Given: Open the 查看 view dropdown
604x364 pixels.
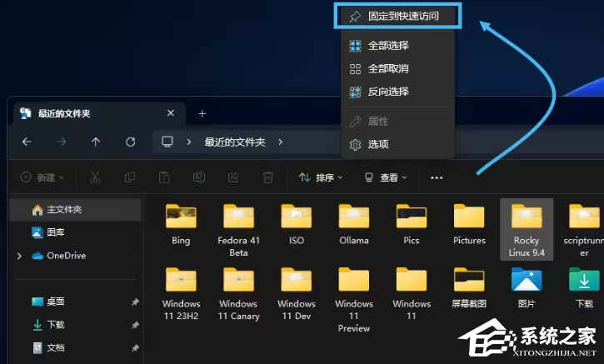Looking at the screenshot, I should pos(386,177).
